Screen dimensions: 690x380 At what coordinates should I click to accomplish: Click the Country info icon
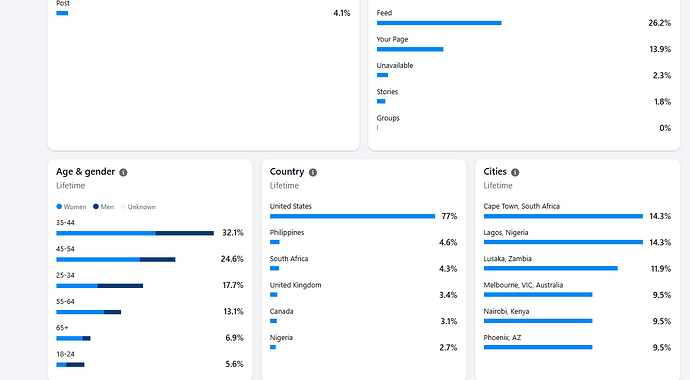pos(313,172)
